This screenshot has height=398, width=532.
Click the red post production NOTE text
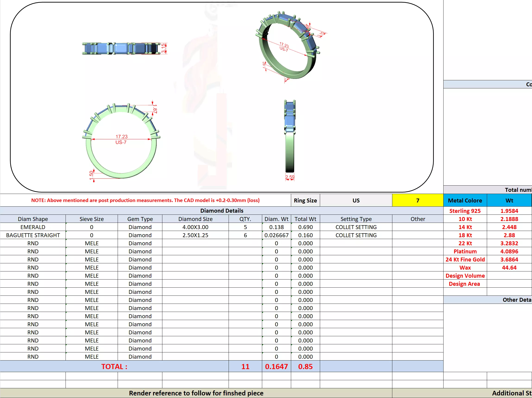tap(145, 200)
